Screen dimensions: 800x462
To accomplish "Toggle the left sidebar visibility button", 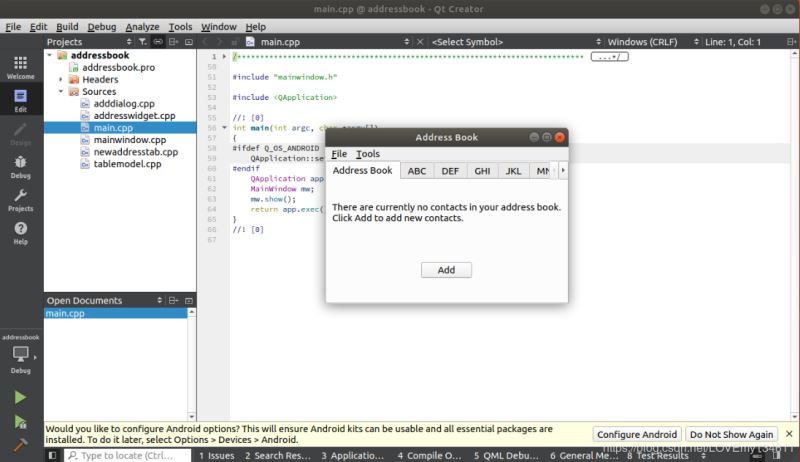I will click(x=53, y=455).
